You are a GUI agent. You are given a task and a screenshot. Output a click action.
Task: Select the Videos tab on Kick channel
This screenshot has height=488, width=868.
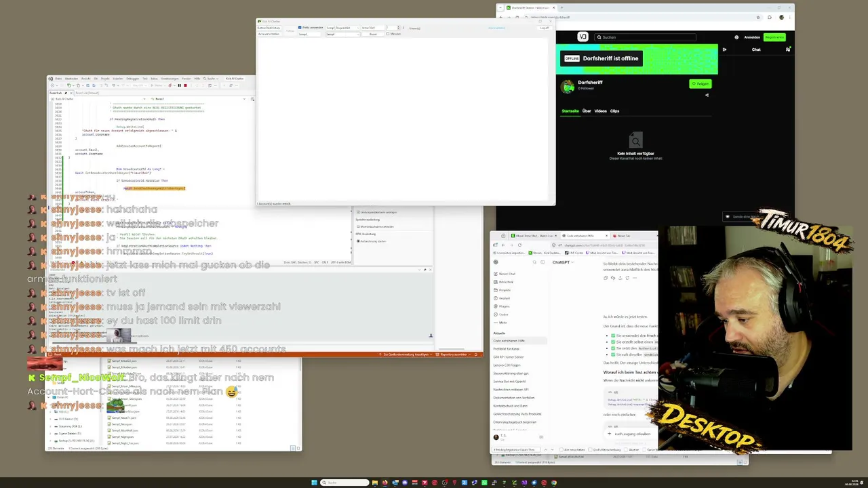601,111
